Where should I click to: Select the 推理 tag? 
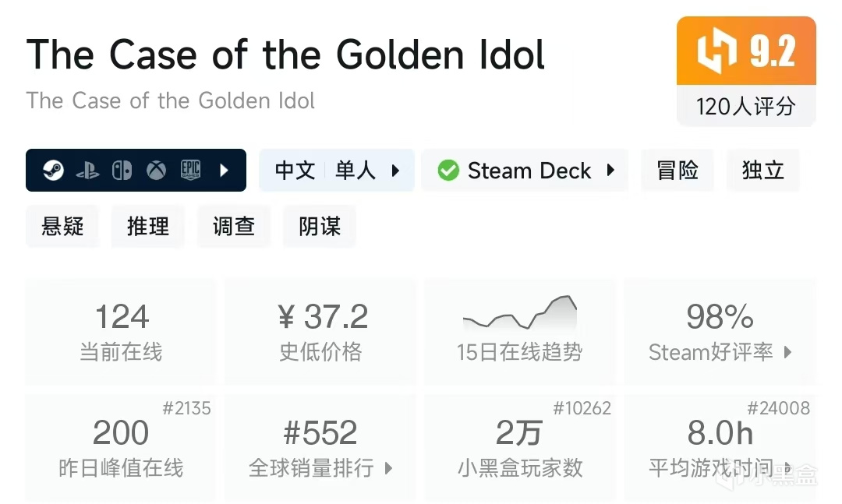(x=148, y=227)
